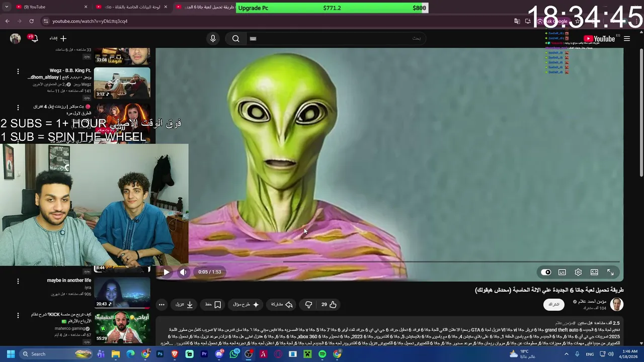This screenshot has width=644, height=362.
Task: Open the three-dot more actions menu under video
Action: (x=162, y=304)
